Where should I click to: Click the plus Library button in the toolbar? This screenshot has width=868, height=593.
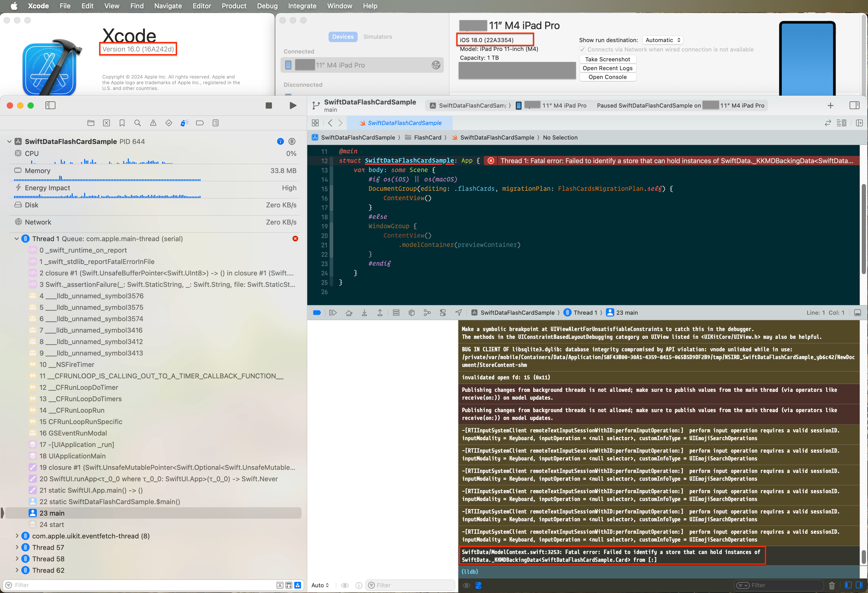[x=830, y=105]
